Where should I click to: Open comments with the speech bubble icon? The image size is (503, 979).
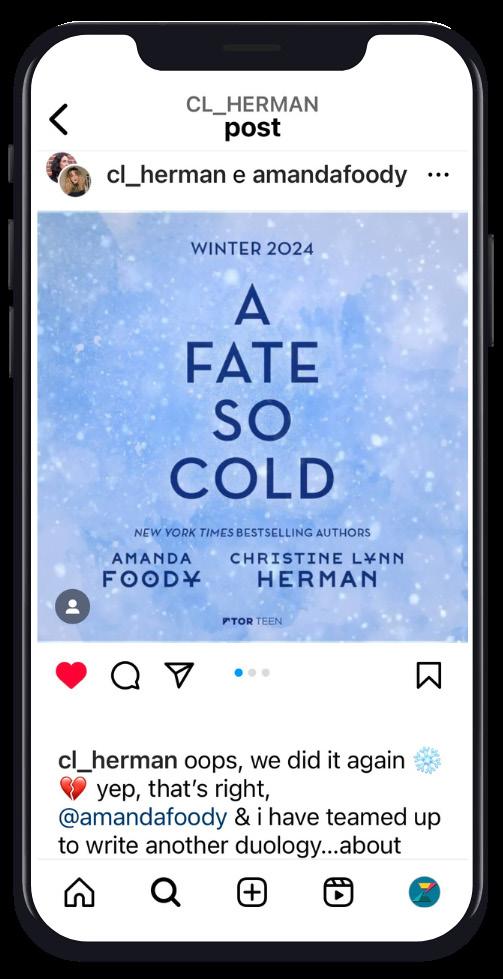125,676
